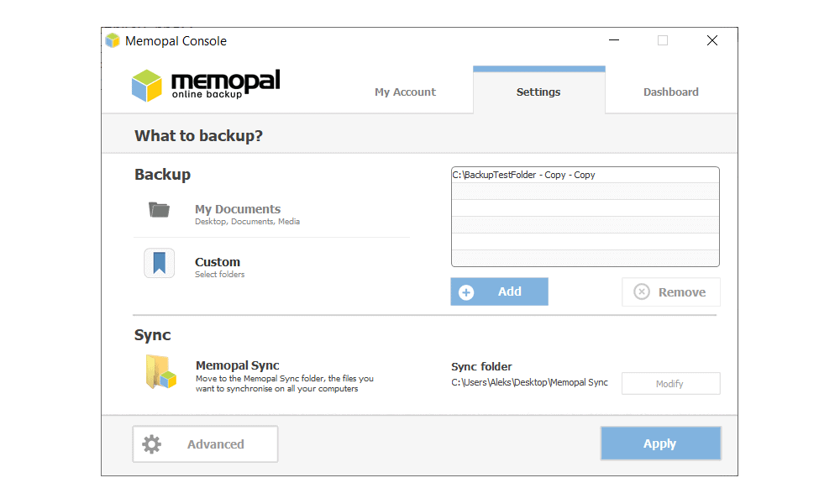Select the Custom bookmark icon

coord(159,263)
